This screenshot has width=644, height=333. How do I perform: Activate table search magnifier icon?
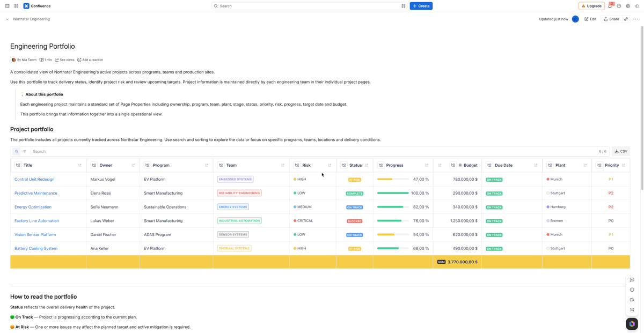pyautogui.click(x=17, y=151)
